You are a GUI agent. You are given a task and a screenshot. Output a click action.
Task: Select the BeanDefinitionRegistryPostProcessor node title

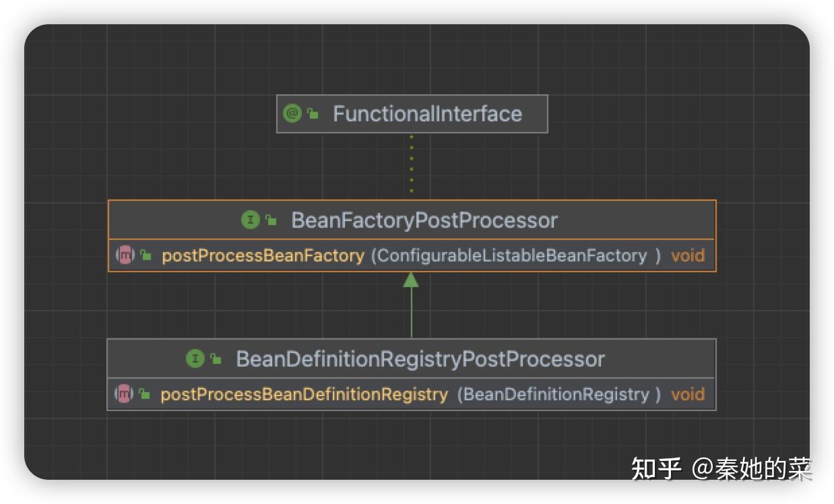click(421, 358)
